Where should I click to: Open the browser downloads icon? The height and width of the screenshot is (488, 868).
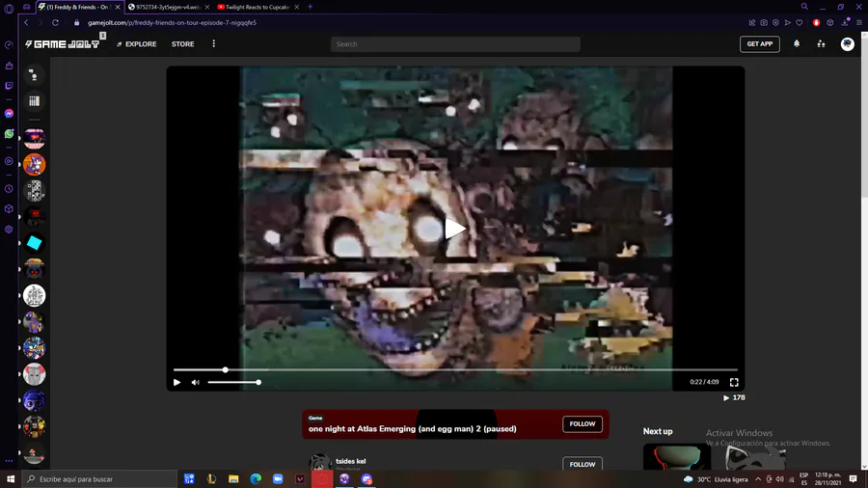tap(845, 23)
